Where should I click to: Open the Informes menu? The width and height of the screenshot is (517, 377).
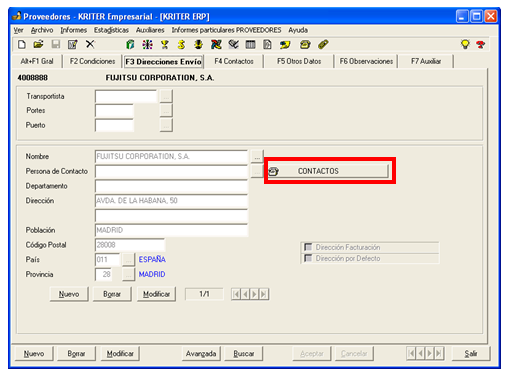[x=73, y=30]
